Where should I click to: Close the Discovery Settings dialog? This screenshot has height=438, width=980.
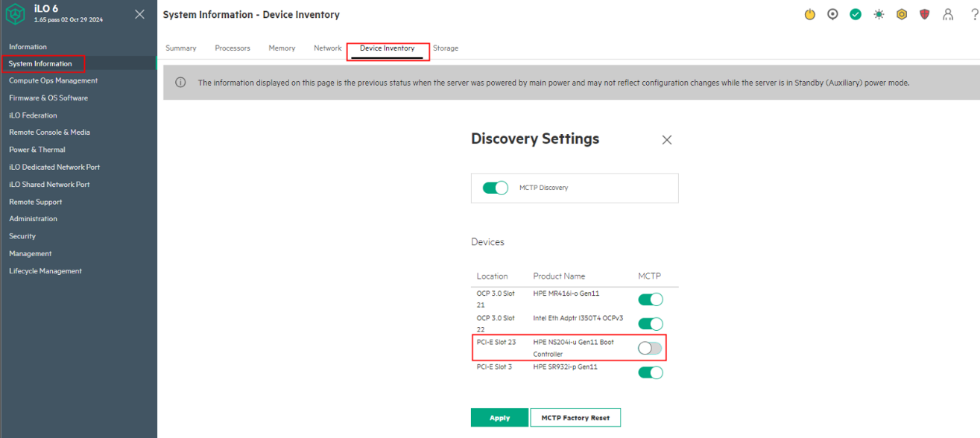[x=667, y=140]
